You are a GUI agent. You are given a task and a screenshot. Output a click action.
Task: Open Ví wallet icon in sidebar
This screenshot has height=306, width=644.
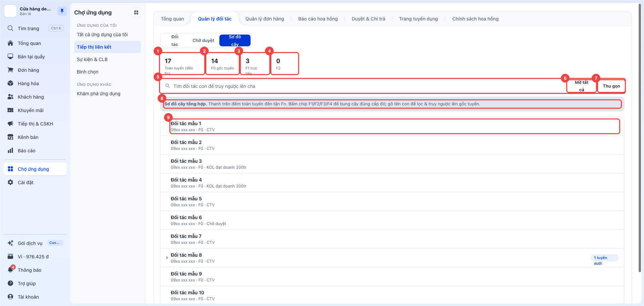coord(10,257)
